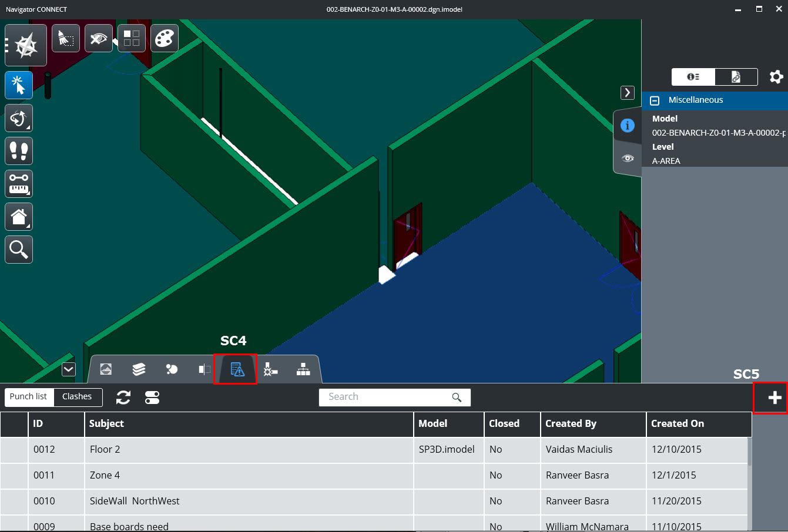Toggle the hide elements crossed-eye tool
788x532 pixels.
click(99, 39)
